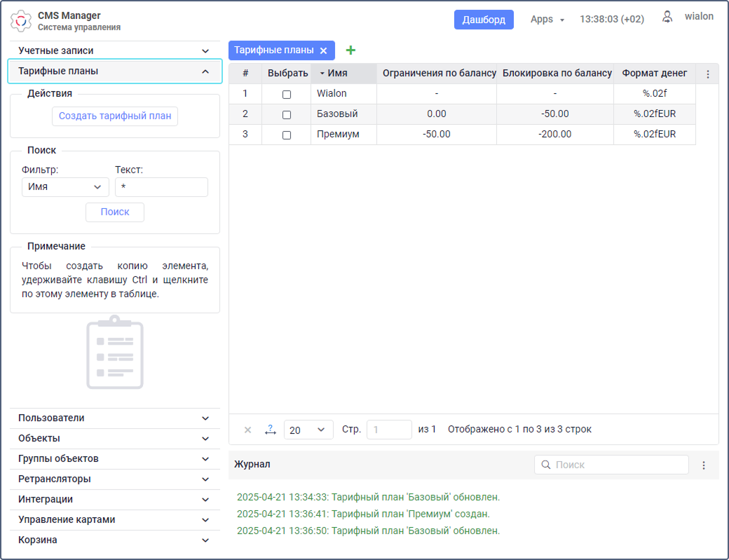Image resolution: width=729 pixels, height=560 pixels.
Task: Click the auto-fit column width icon
Action: [x=270, y=430]
